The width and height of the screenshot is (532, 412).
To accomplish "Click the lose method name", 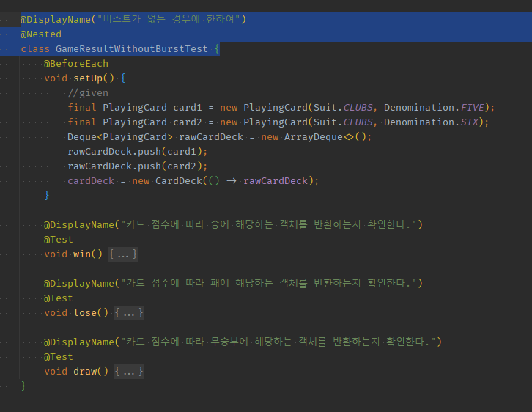I will click(85, 313).
